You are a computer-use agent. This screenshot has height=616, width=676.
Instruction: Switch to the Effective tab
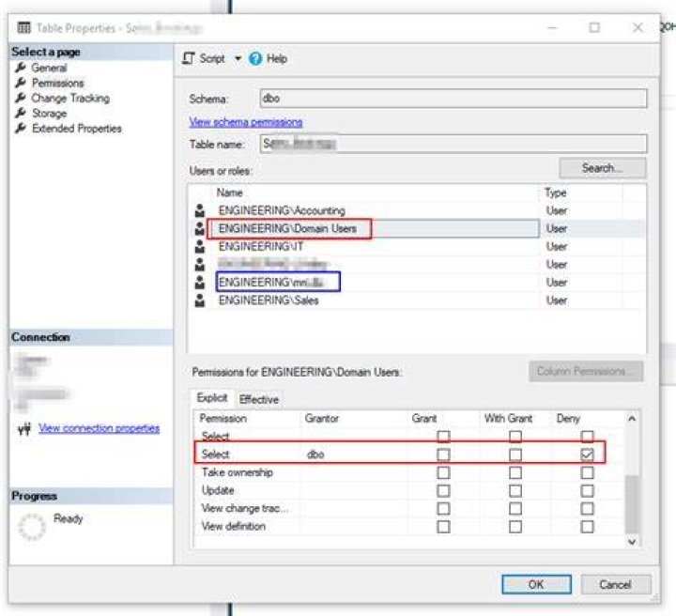click(x=259, y=399)
